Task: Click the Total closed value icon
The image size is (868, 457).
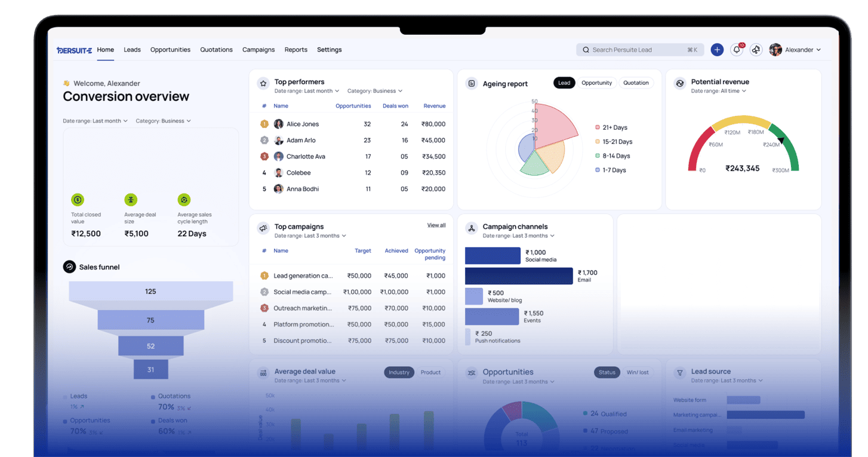Action: click(x=77, y=200)
